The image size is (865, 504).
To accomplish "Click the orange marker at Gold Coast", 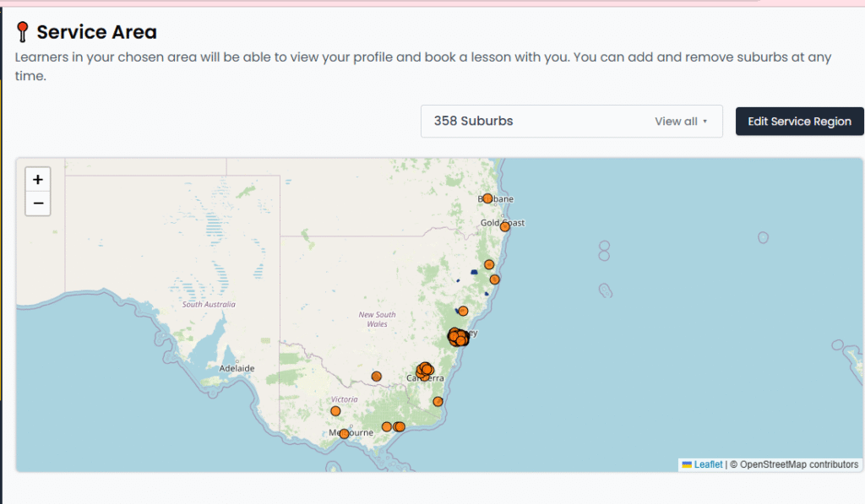I will pos(505,226).
